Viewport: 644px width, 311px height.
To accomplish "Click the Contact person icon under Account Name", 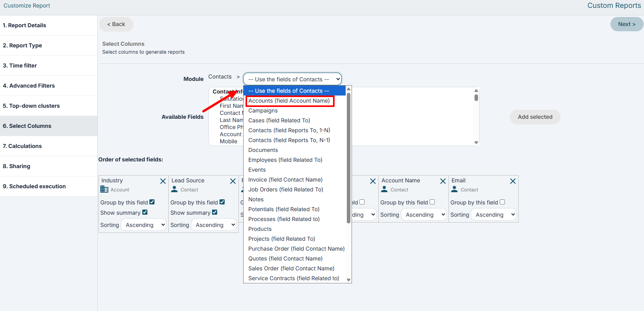I will pos(385,189).
